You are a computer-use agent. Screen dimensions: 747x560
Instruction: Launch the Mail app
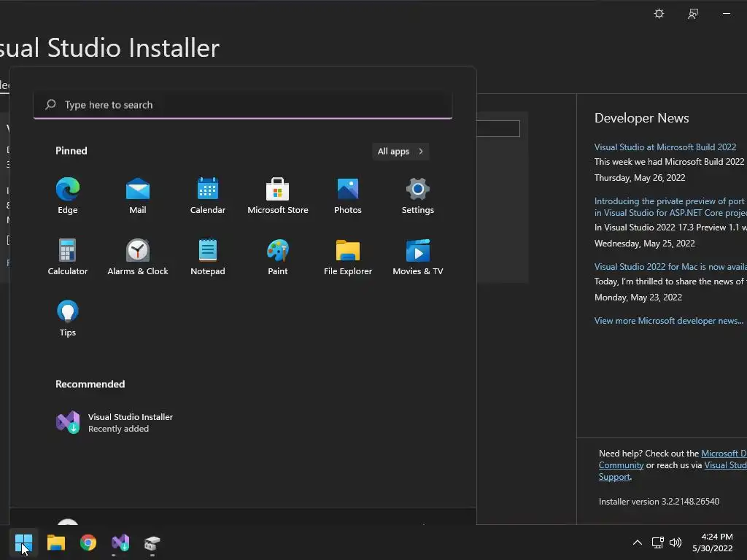coord(138,195)
